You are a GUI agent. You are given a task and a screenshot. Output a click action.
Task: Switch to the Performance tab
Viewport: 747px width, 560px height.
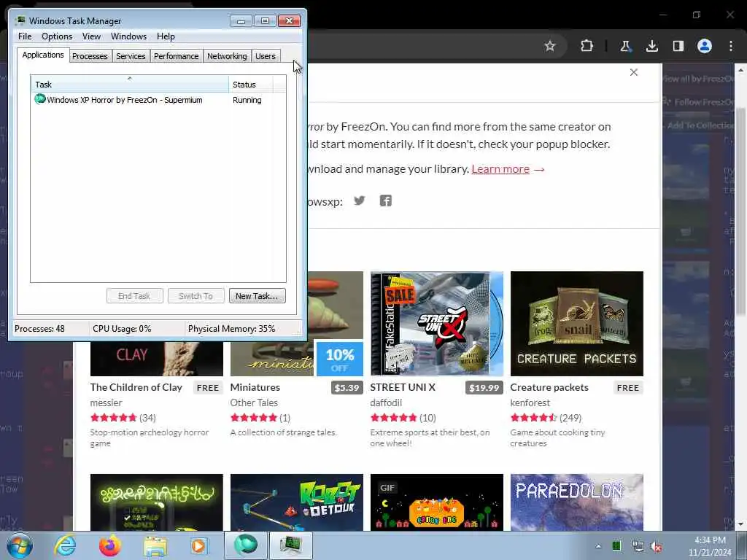pos(176,56)
